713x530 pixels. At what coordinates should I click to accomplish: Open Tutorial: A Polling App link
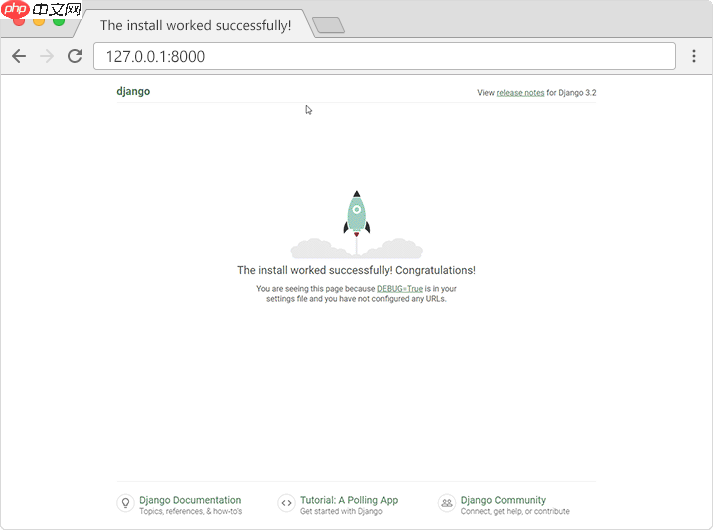(349, 500)
